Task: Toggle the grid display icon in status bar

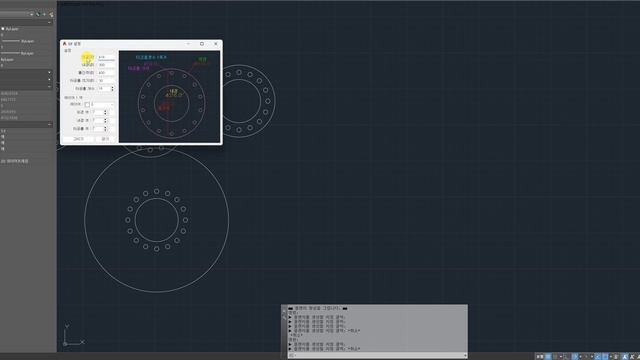Action: [548, 357]
